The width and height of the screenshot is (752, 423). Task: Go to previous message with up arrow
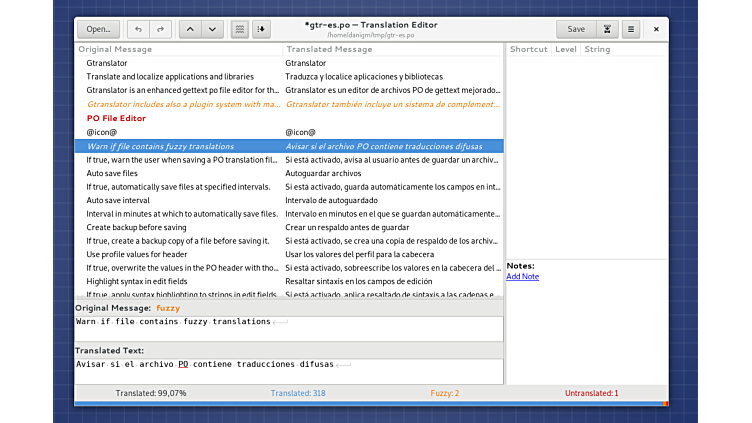189,30
